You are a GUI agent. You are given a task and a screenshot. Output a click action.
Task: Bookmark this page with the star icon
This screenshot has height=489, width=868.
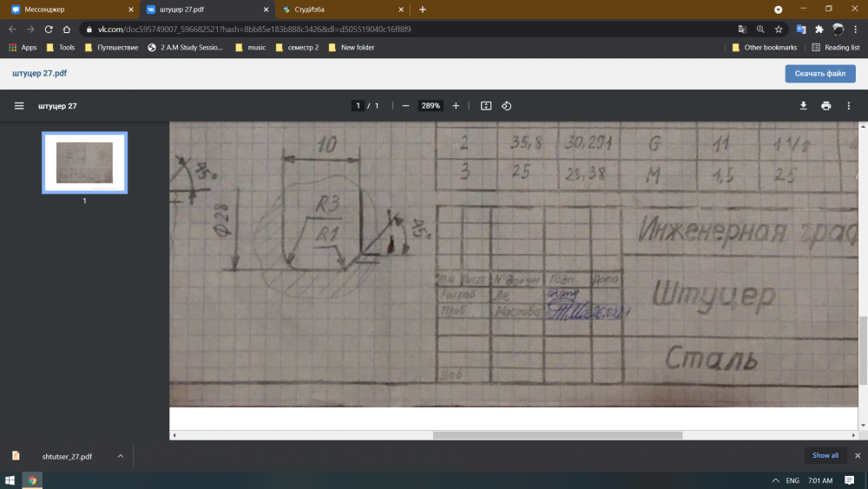coord(779,29)
